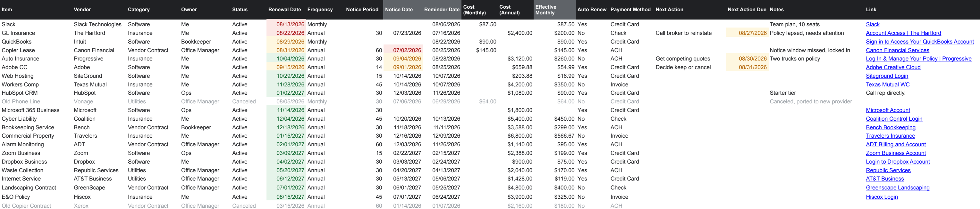Open Sign in to QuickBooks Account link
This screenshot has width=980, height=209.
click(x=919, y=42)
